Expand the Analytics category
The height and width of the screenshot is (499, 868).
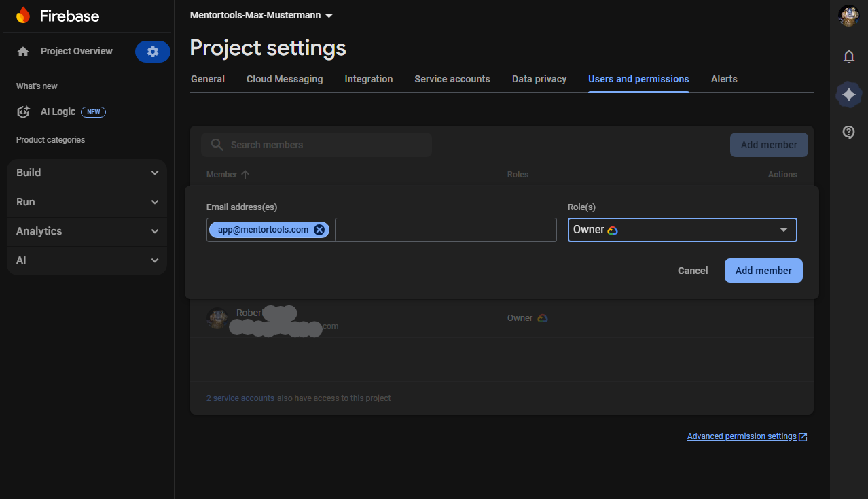[x=87, y=231]
